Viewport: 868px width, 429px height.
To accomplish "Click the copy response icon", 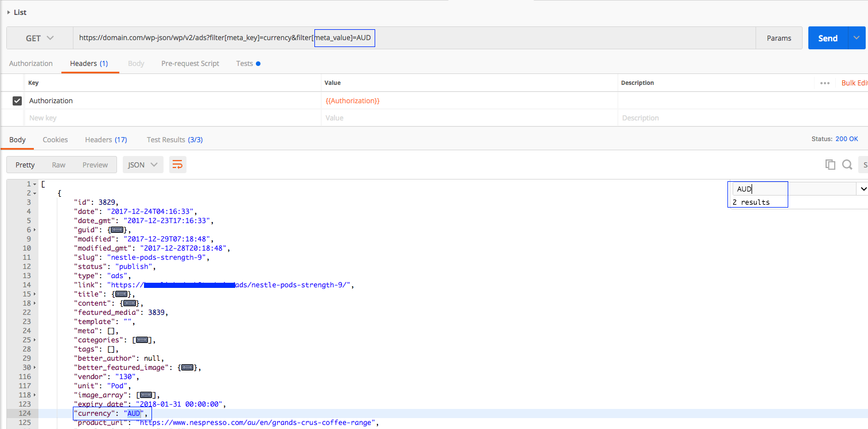I will coord(830,165).
